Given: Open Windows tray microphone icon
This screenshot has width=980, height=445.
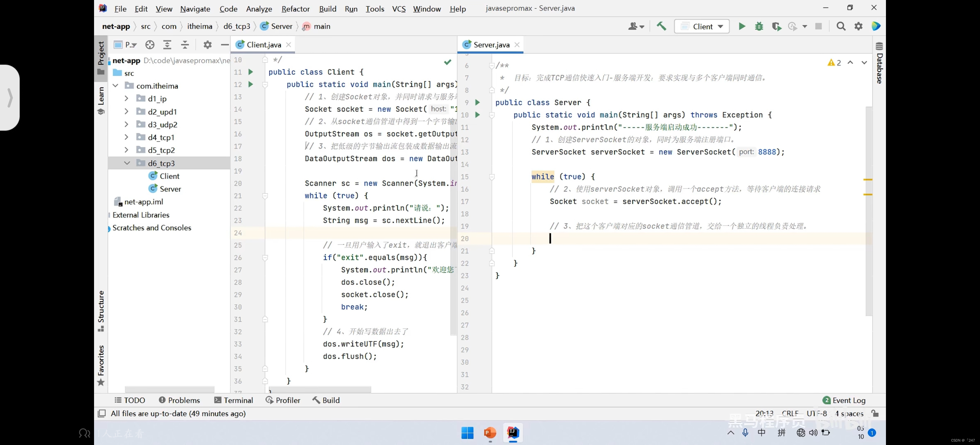Looking at the screenshot, I should (745, 432).
